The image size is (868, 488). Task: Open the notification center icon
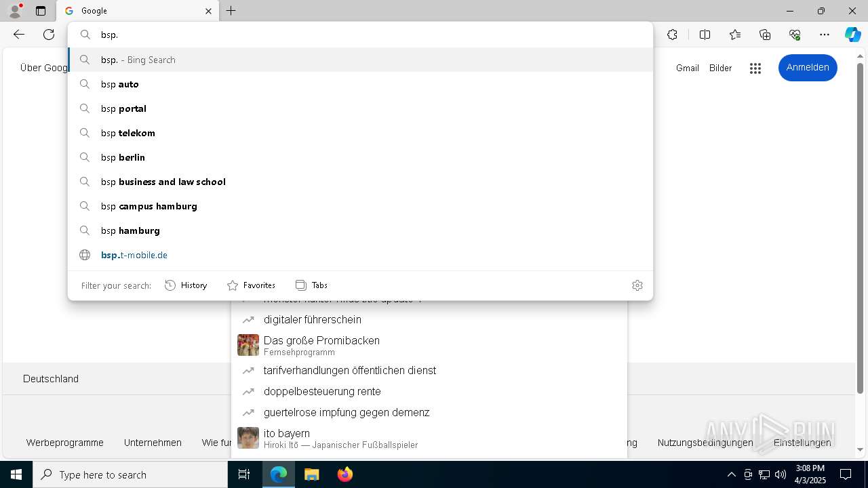click(846, 474)
